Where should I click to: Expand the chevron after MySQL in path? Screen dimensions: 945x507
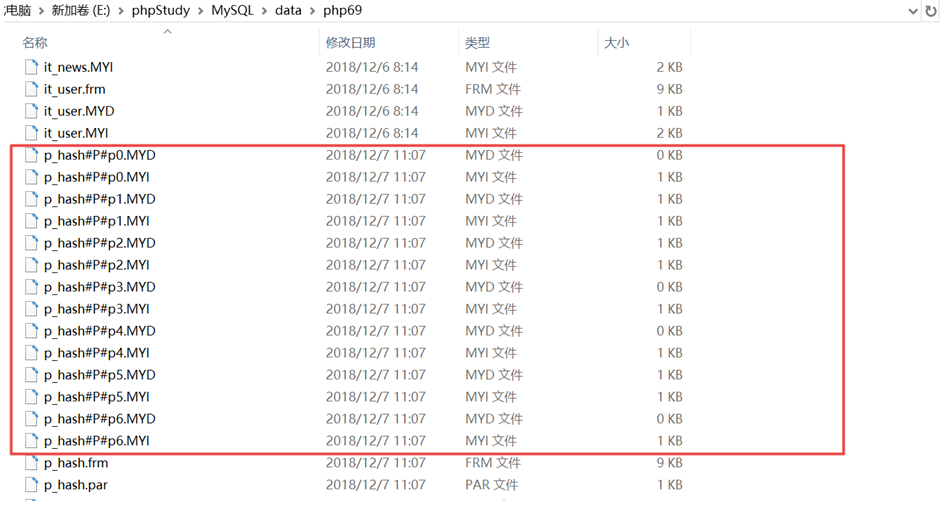coord(264,11)
